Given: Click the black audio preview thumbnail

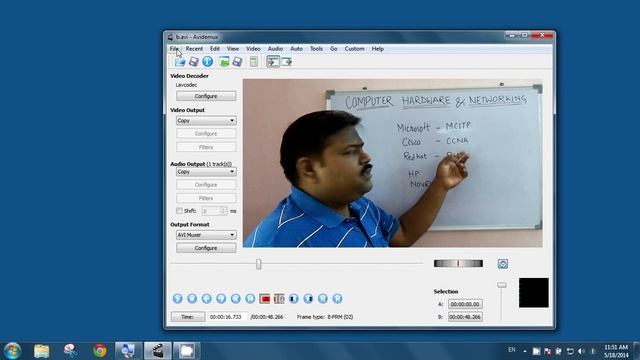Looking at the screenshot, I should coord(533,293).
